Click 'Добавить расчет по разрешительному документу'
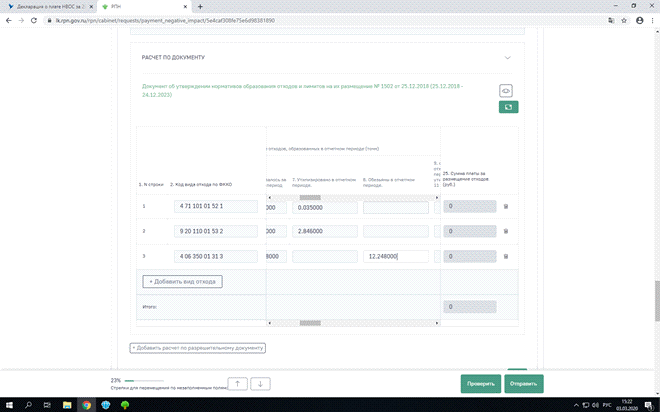 (198, 348)
